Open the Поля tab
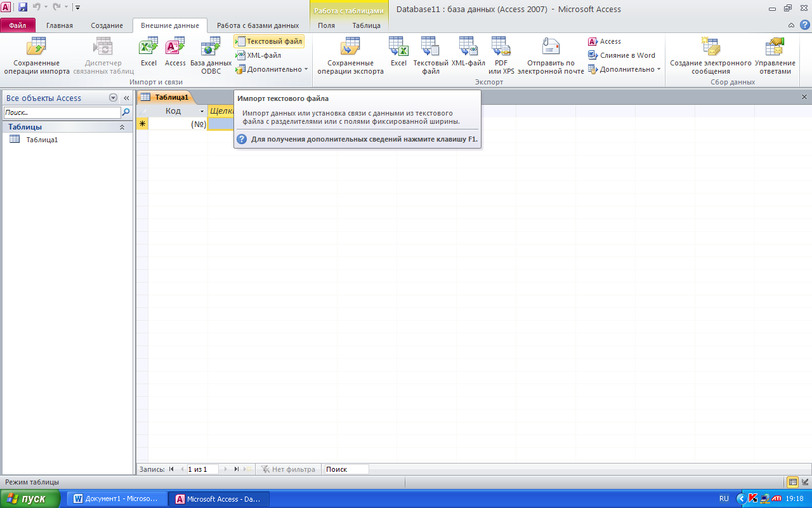 [x=326, y=25]
